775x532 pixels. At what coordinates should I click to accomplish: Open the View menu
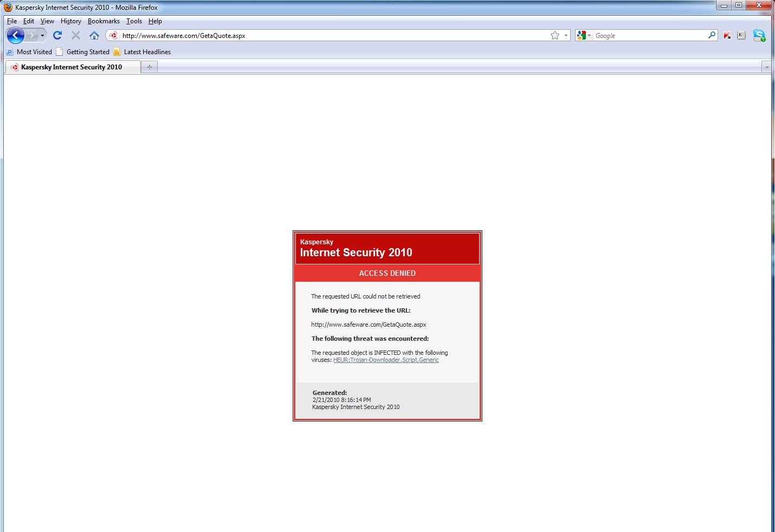47,21
